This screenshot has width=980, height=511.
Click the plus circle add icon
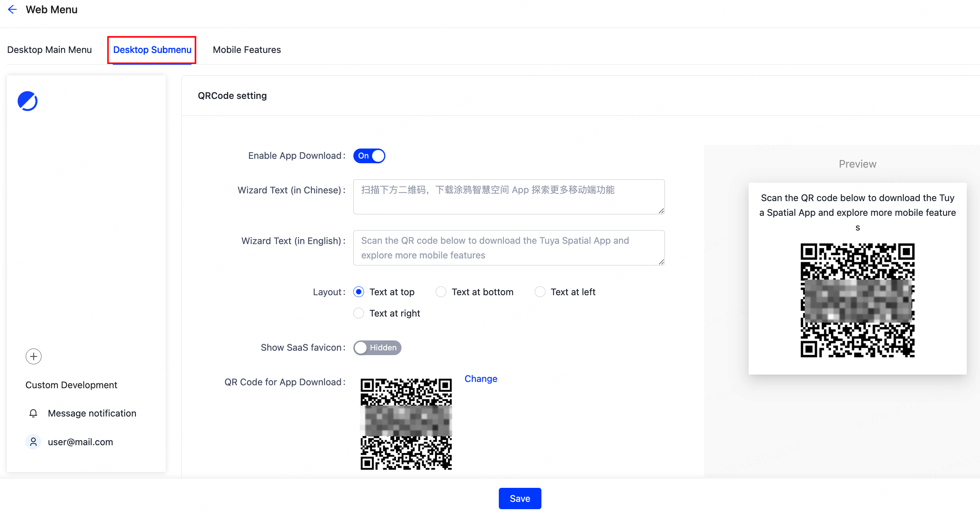pos(33,356)
